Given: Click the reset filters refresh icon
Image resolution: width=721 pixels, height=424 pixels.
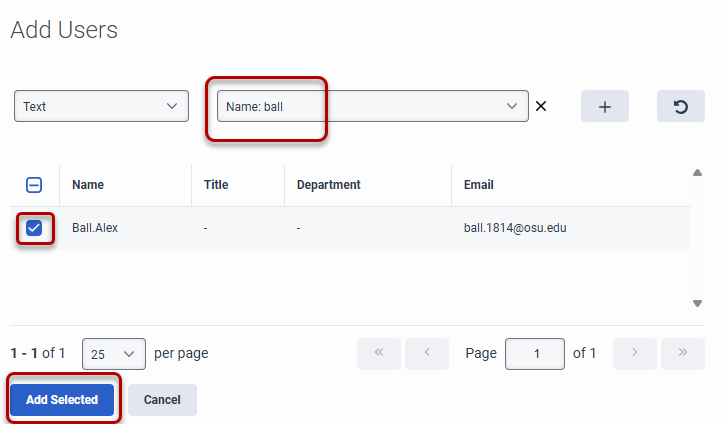Looking at the screenshot, I should coord(680,106).
